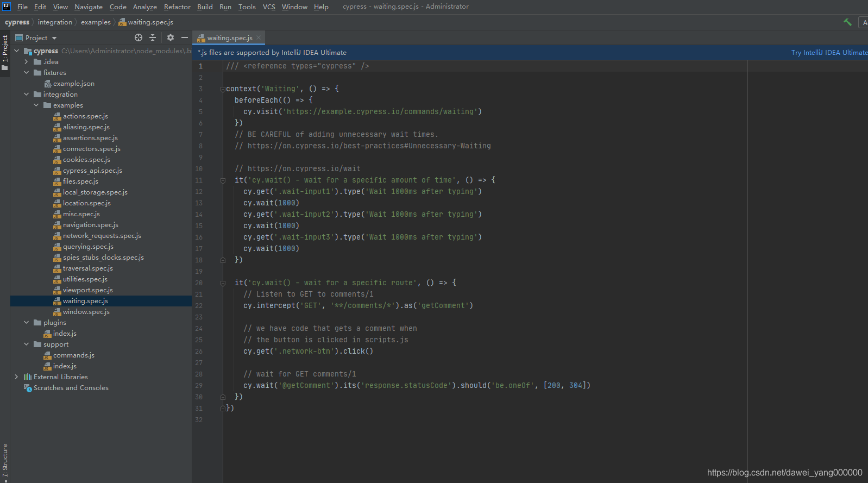This screenshot has height=483, width=868.
Task: Click integration breadcrumb in navigation bar
Action: click(55, 22)
